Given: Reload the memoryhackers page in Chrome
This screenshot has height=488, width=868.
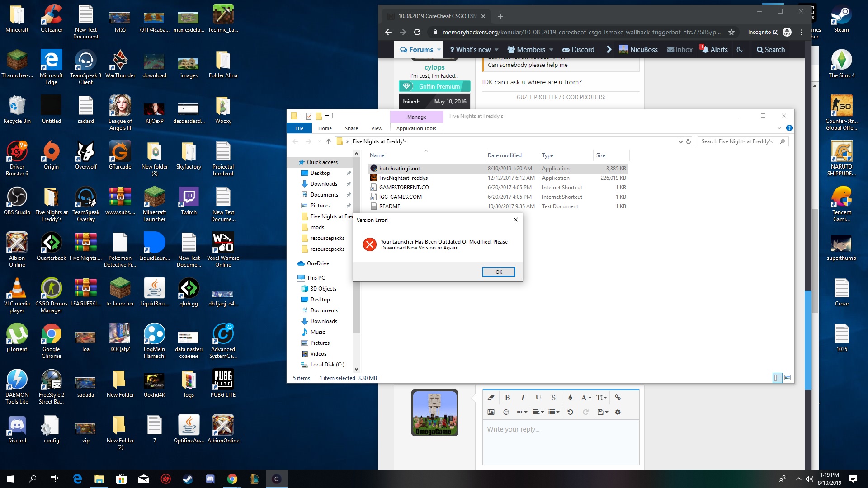Looking at the screenshot, I should click(417, 32).
